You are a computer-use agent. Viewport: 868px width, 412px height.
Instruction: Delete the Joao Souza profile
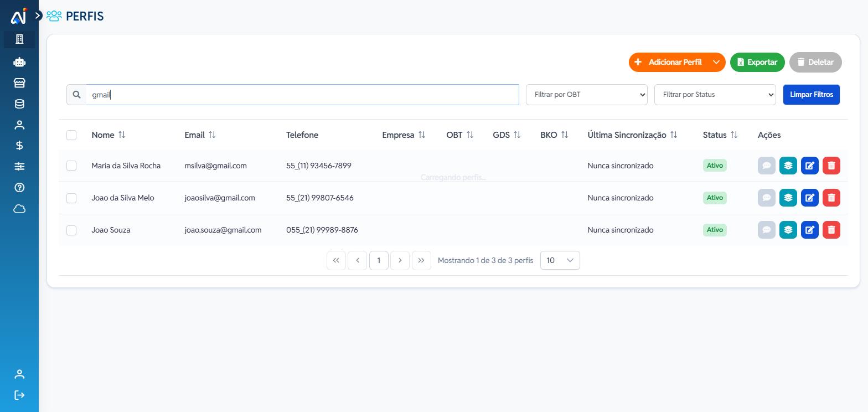pos(831,230)
